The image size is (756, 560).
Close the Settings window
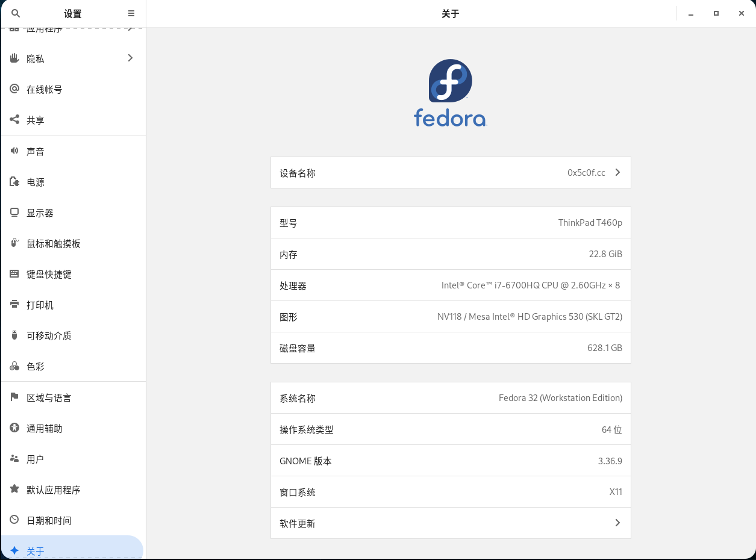(742, 13)
